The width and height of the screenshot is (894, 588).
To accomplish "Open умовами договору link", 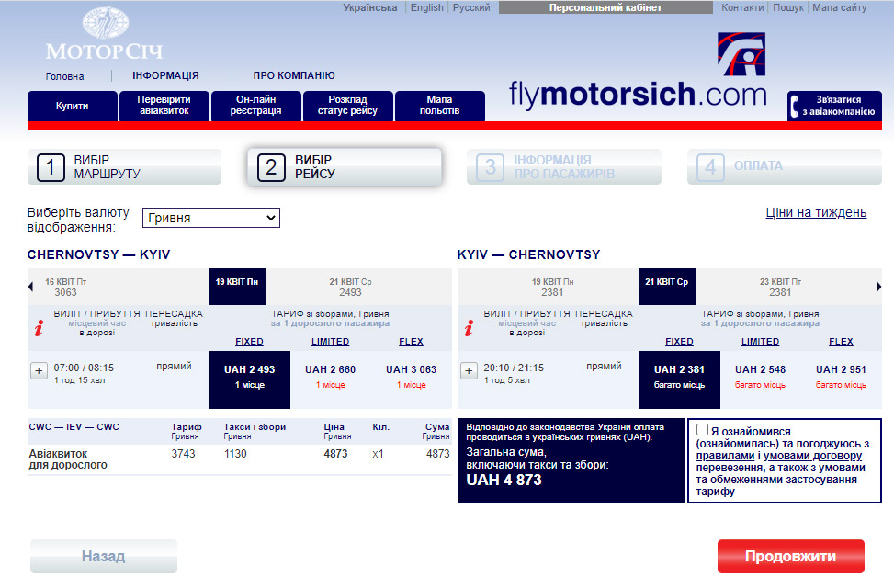I will point(812,456).
